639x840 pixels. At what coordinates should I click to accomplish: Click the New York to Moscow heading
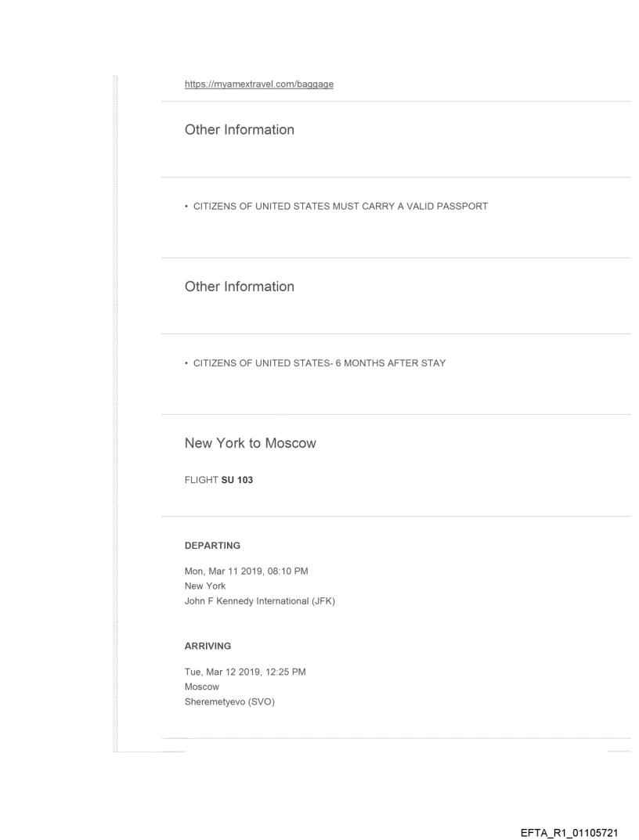[x=251, y=443]
